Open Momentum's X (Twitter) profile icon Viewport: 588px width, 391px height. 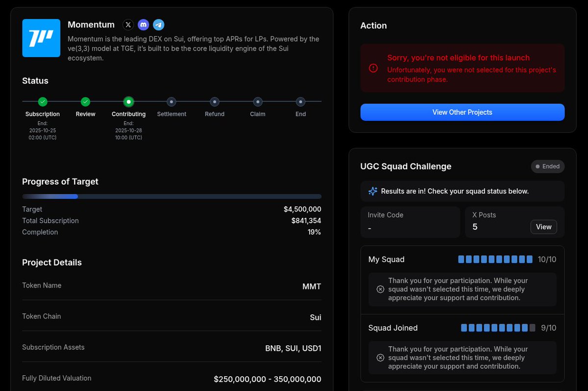coord(128,25)
